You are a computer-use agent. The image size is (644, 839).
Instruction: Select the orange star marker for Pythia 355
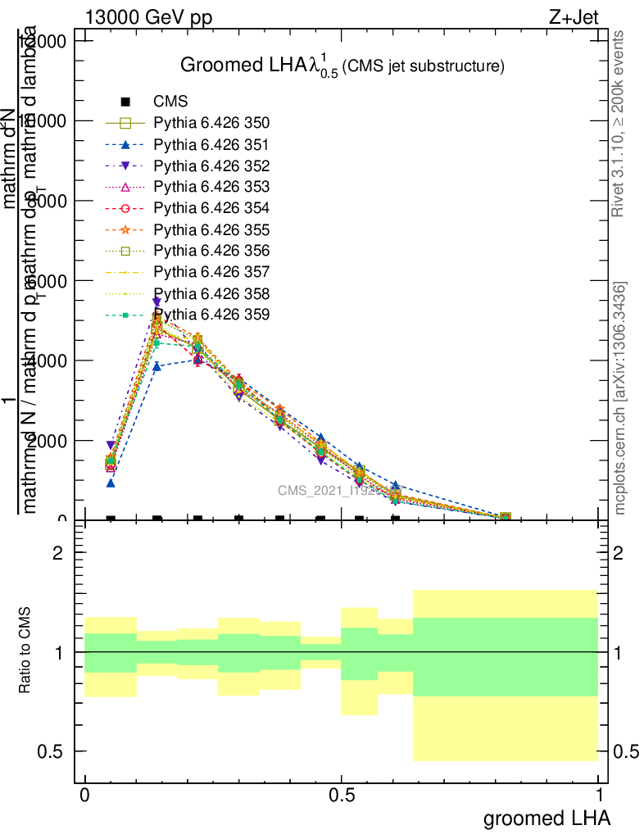tap(125, 229)
